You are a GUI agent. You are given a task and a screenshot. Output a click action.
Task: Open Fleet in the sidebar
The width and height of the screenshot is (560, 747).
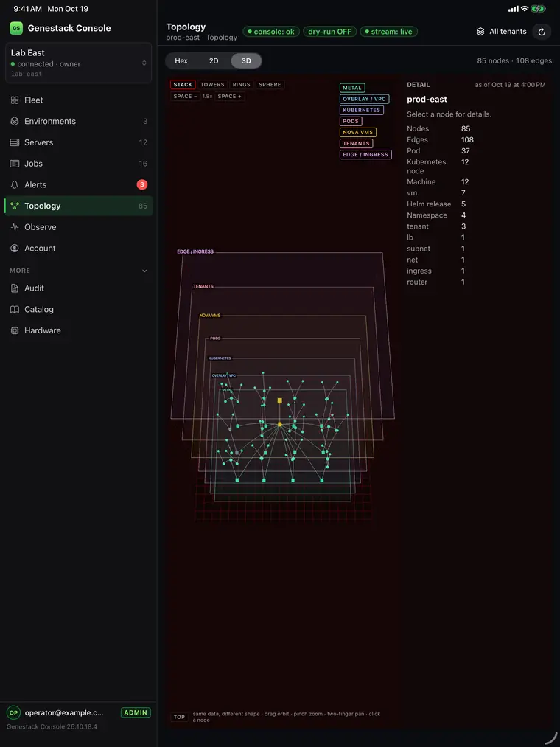click(79, 100)
